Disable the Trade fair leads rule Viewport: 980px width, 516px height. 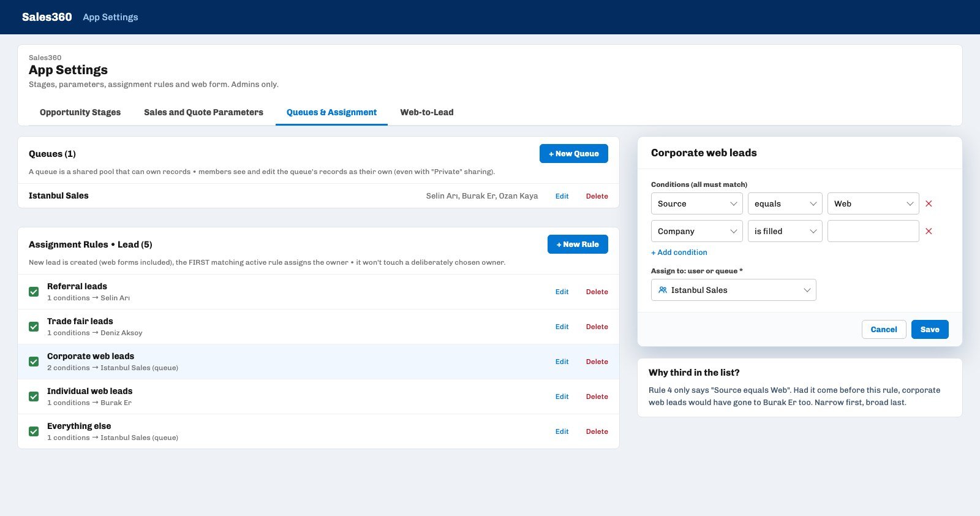pyautogui.click(x=34, y=327)
